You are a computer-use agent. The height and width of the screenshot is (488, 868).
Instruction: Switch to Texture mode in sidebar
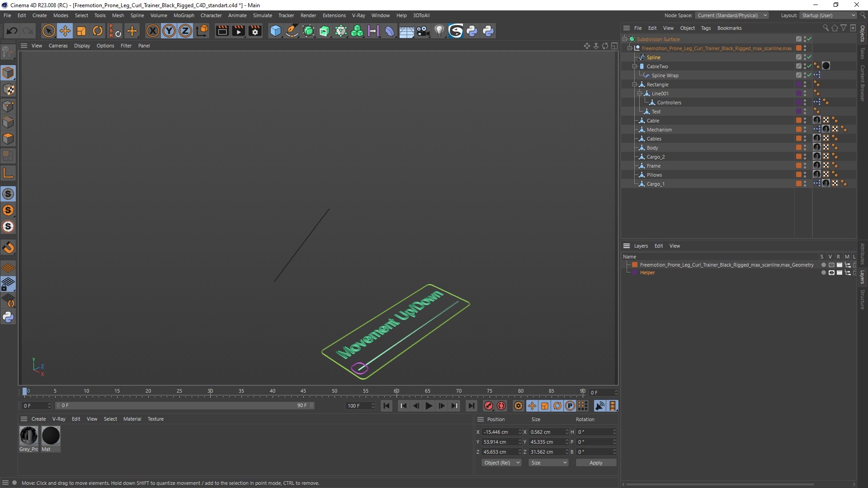point(8,89)
